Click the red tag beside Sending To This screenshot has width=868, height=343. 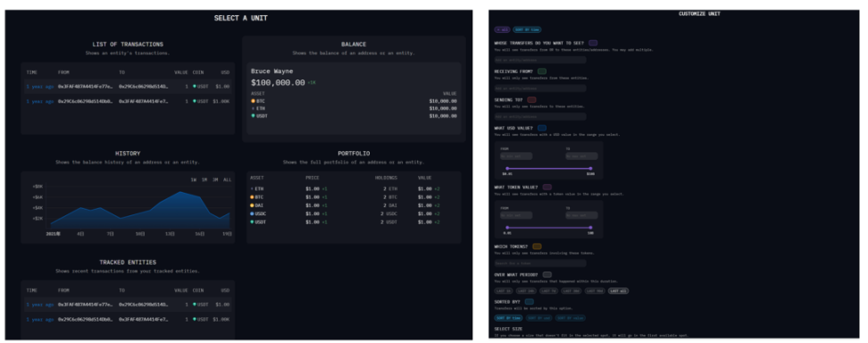[x=531, y=100]
